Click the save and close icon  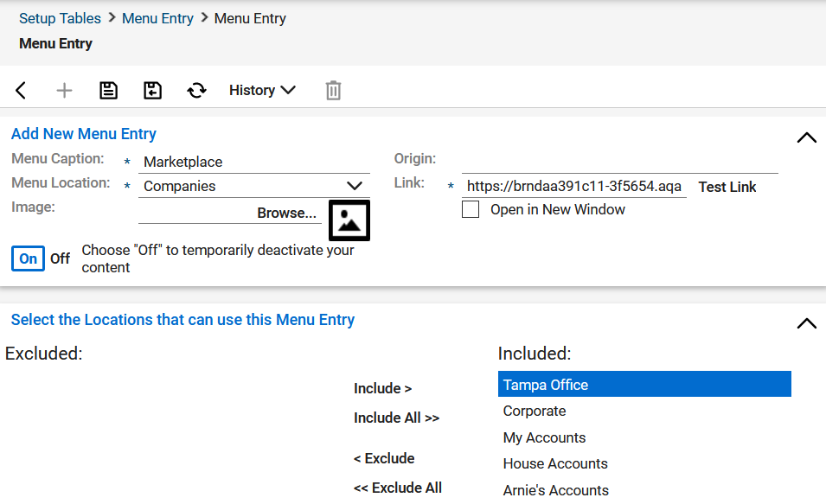153,91
